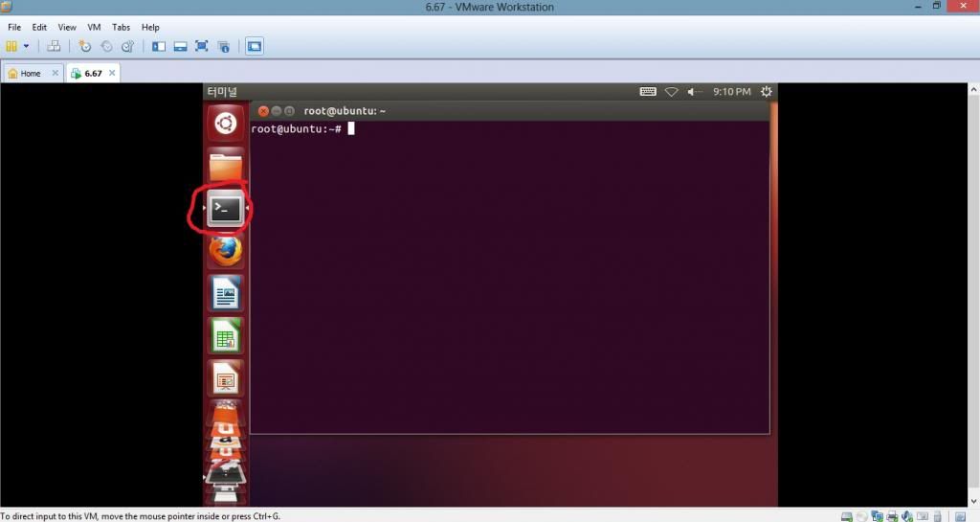The height and width of the screenshot is (522, 980).
Task: Click the Send Ctrl+Alt+Del toolbar icon
Action: coord(54,46)
